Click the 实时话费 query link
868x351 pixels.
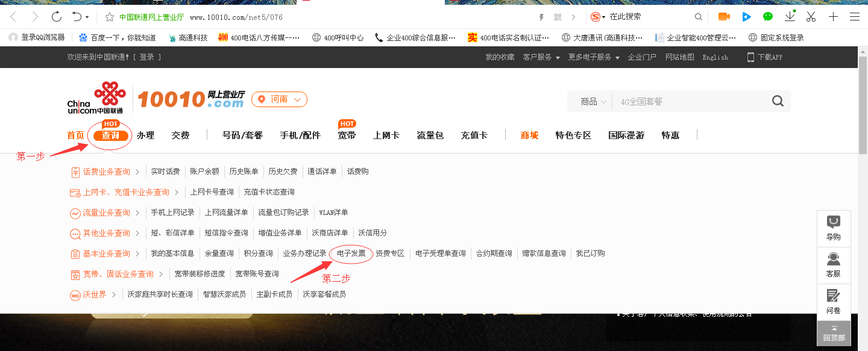(165, 172)
